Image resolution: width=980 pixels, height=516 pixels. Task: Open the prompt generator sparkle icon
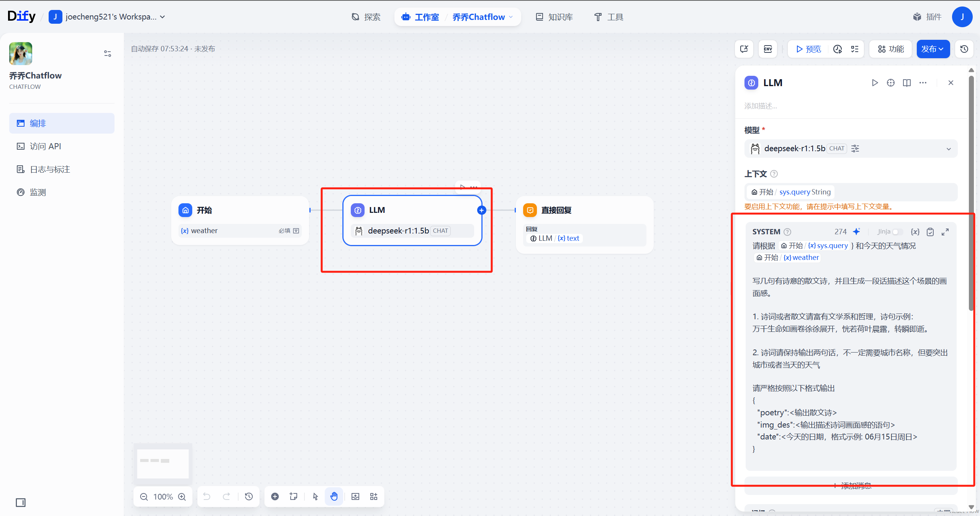tap(857, 232)
